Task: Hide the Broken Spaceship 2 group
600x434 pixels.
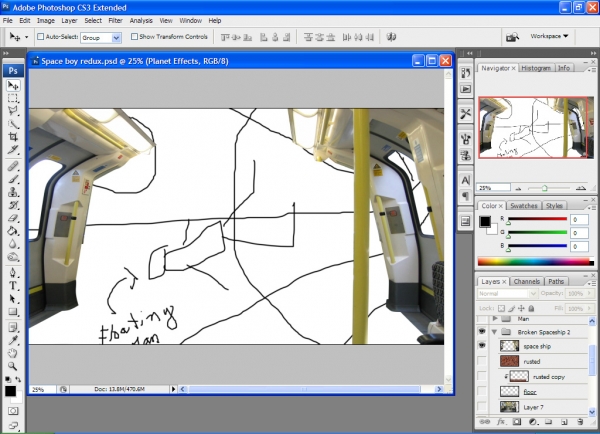Action: pos(482,331)
